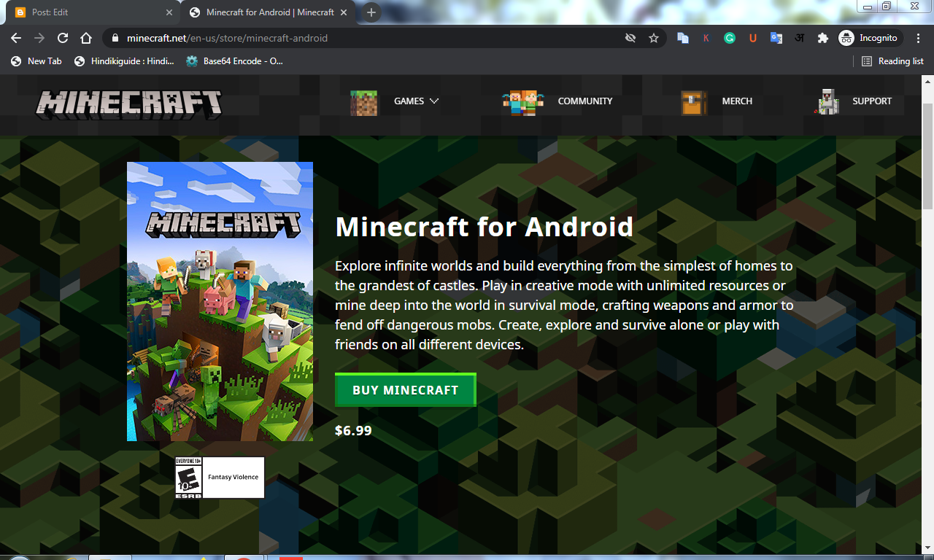Viewport: 934px width, 560px height.
Task: Click the Steve and Alex Community icon
Action: (x=522, y=102)
